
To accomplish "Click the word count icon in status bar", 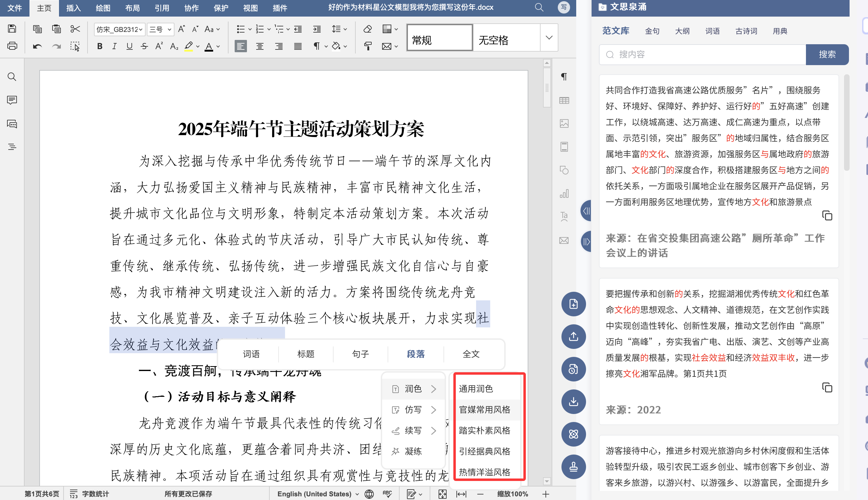I will point(74,494).
